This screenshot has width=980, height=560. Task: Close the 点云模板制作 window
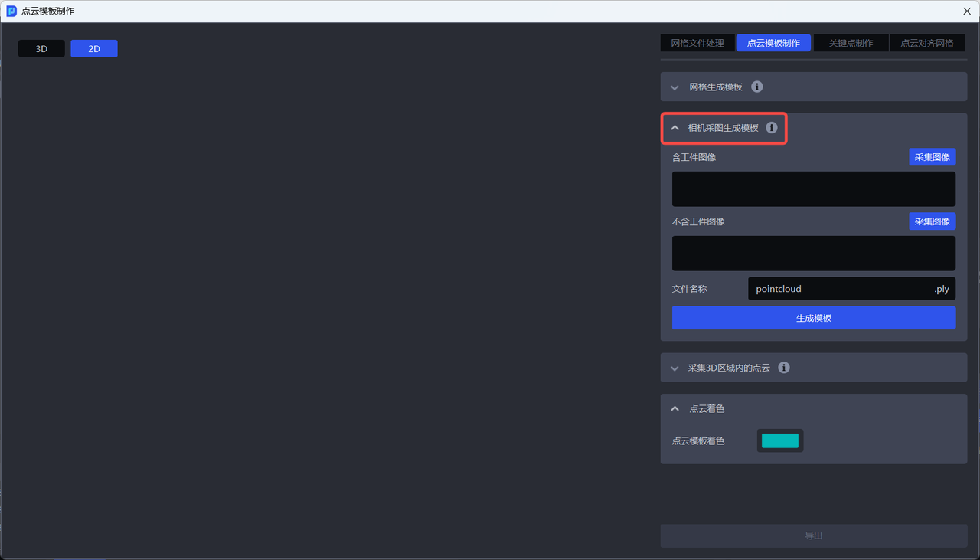click(x=966, y=11)
